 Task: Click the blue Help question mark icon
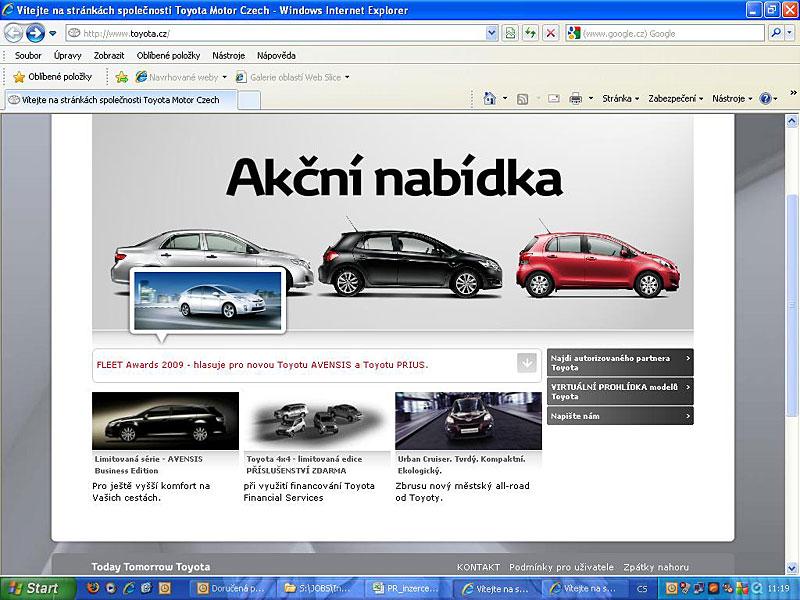[x=765, y=98]
